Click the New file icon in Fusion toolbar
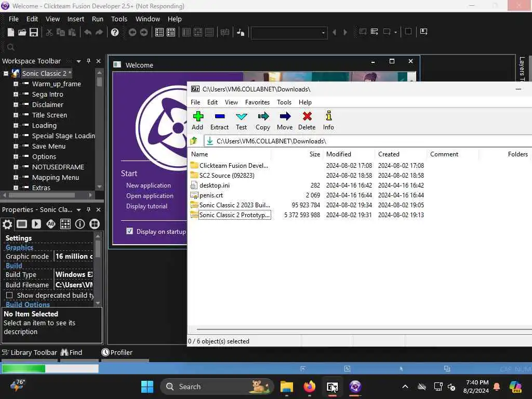 point(11,32)
